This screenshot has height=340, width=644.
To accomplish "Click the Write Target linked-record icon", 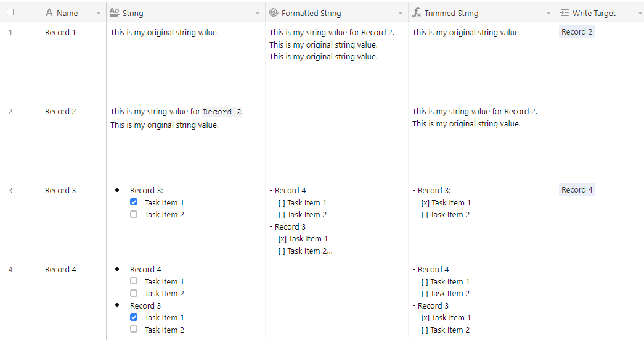I will click(565, 13).
